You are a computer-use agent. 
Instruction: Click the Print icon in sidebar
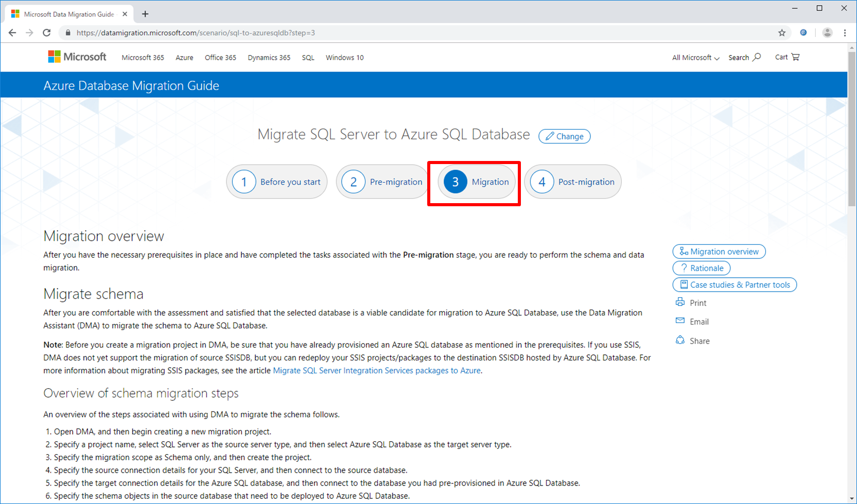coord(680,302)
